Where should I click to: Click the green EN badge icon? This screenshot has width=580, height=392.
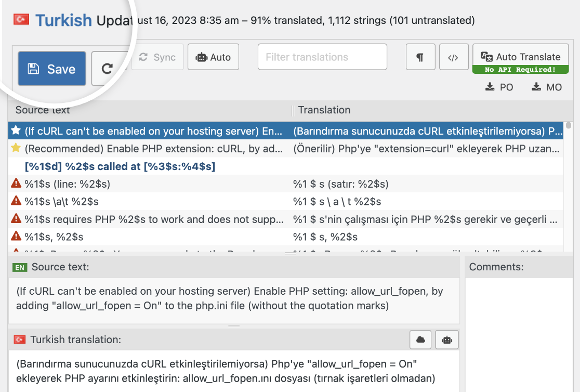tap(20, 267)
